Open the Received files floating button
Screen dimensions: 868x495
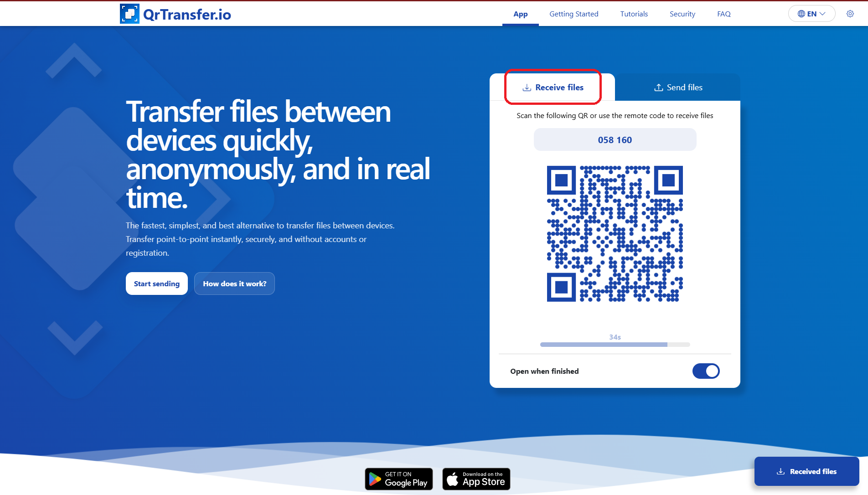(x=806, y=471)
